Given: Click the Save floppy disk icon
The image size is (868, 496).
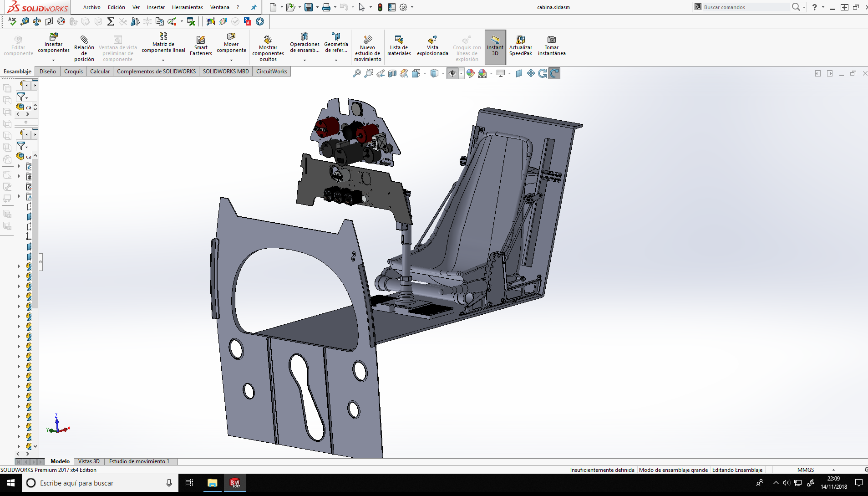Looking at the screenshot, I should pyautogui.click(x=309, y=7).
